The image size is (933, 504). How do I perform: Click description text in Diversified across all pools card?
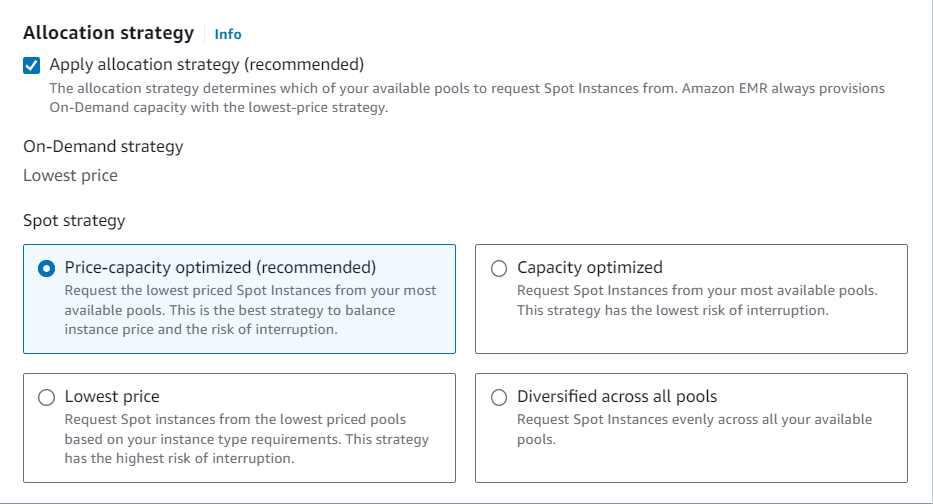point(694,429)
